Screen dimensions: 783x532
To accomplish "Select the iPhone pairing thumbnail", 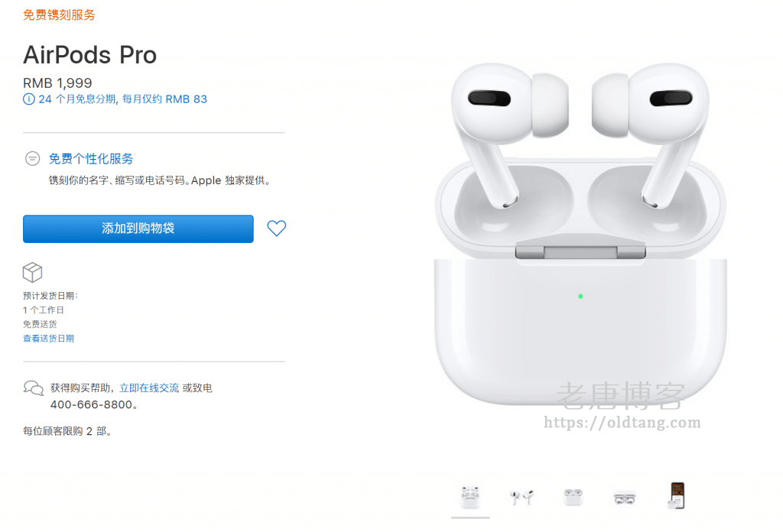I will (677, 495).
